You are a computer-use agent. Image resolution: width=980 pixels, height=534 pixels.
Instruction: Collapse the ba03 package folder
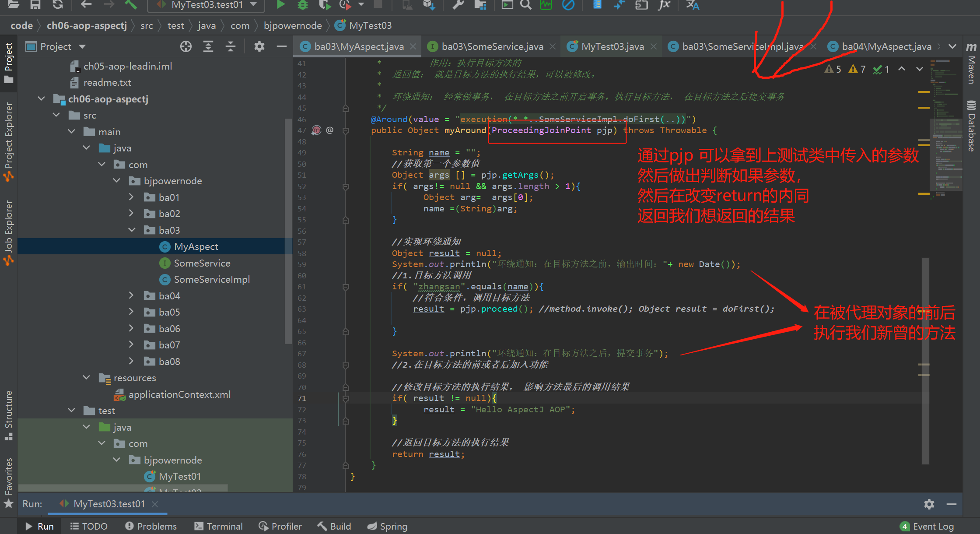point(132,230)
